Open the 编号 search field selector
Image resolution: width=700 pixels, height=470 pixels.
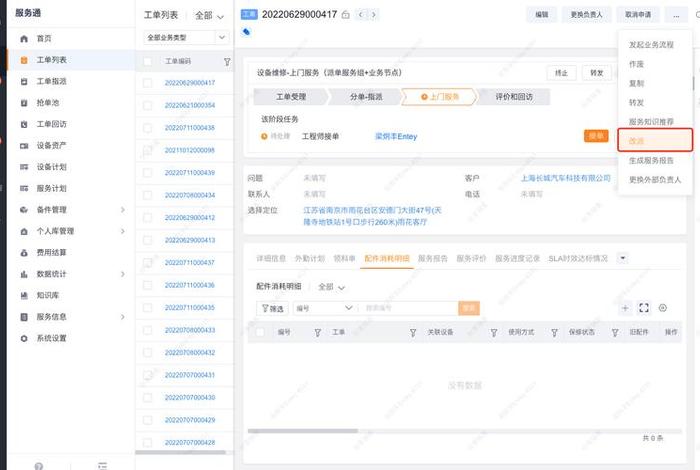coord(325,308)
